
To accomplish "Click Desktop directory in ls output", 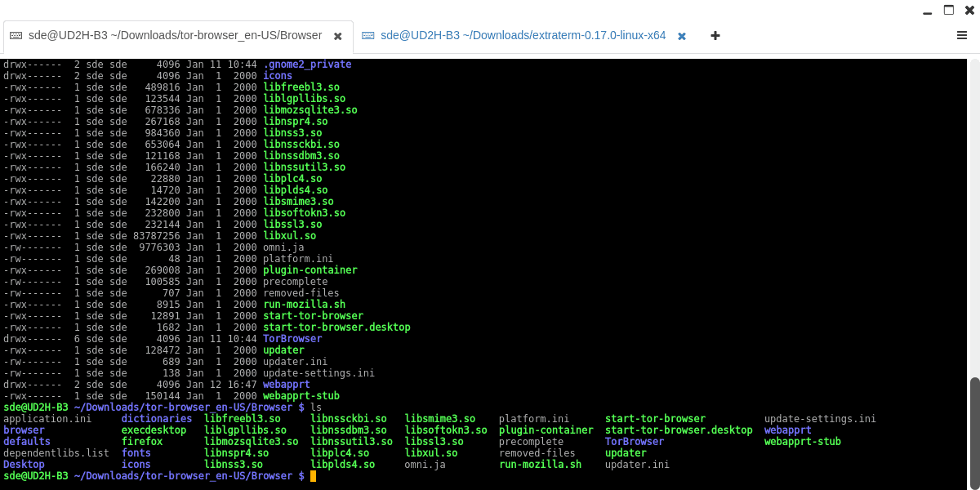I will 24,465.
